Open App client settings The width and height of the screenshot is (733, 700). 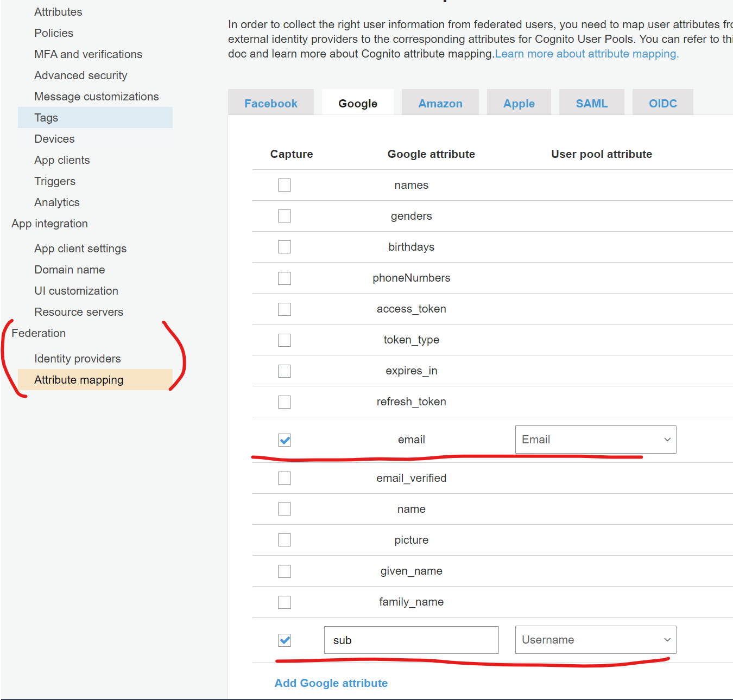(x=80, y=249)
